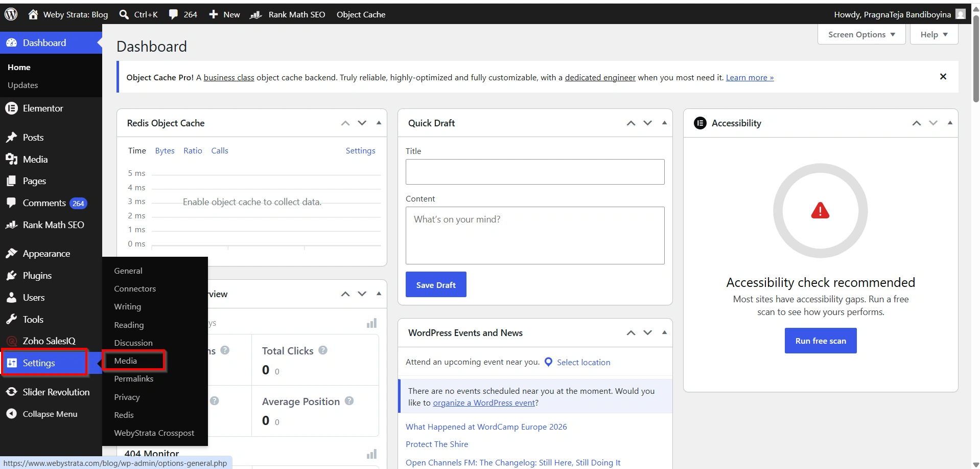Click the Zoho SalesIQ icon

(11, 341)
